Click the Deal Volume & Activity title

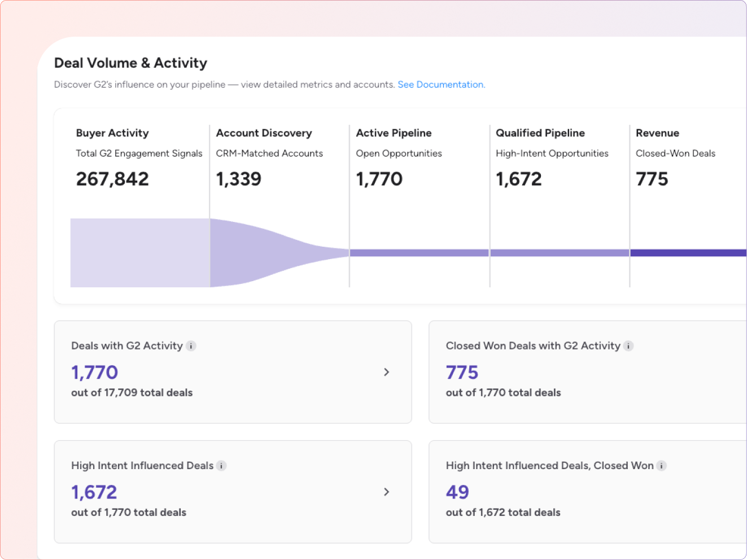[130, 63]
